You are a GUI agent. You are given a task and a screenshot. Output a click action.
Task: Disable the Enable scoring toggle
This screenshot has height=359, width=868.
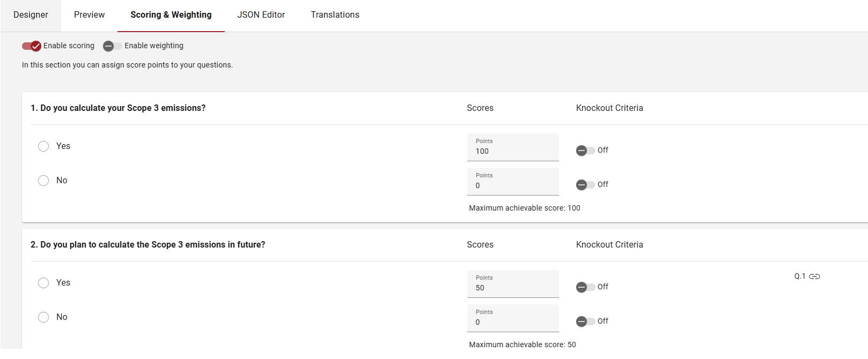point(32,46)
